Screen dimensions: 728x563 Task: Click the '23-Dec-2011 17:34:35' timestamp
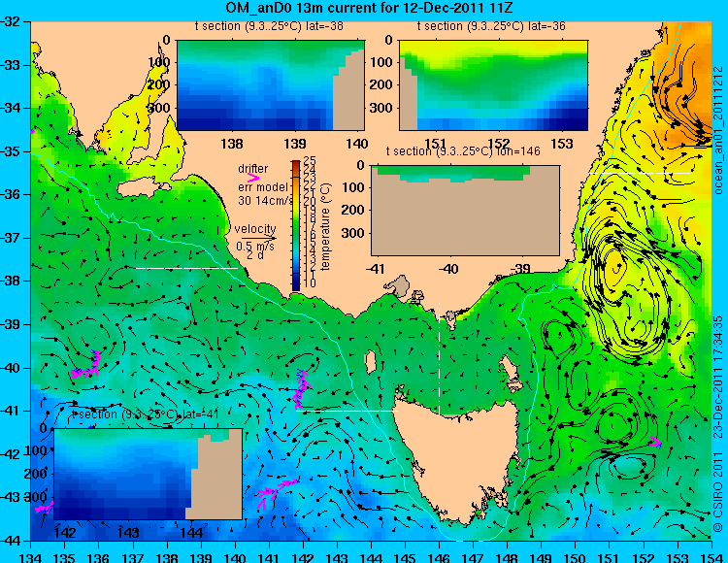coord(718,377)
